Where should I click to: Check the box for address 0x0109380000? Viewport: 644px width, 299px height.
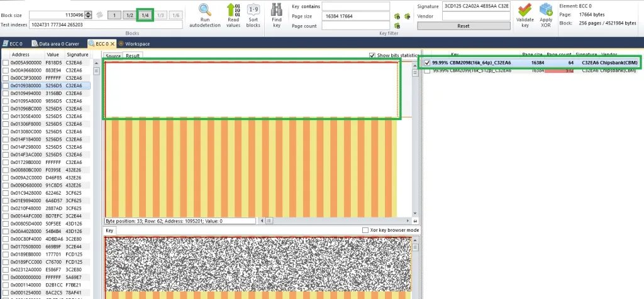pyautogui.click(x=6, y=85)
